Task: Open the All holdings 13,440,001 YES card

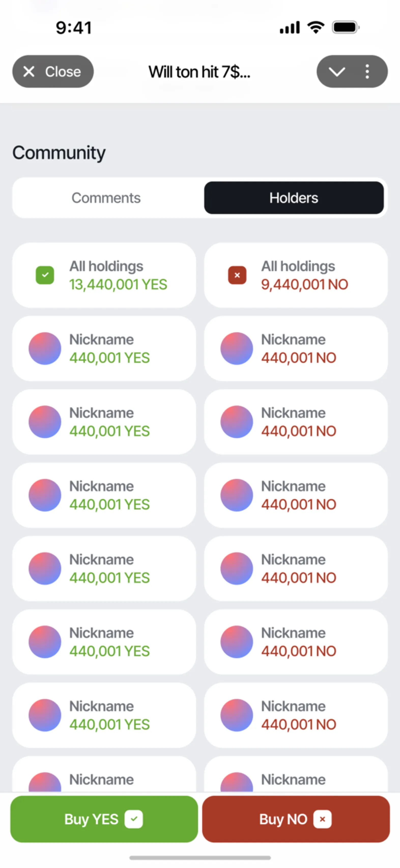Action: [104, 275]
